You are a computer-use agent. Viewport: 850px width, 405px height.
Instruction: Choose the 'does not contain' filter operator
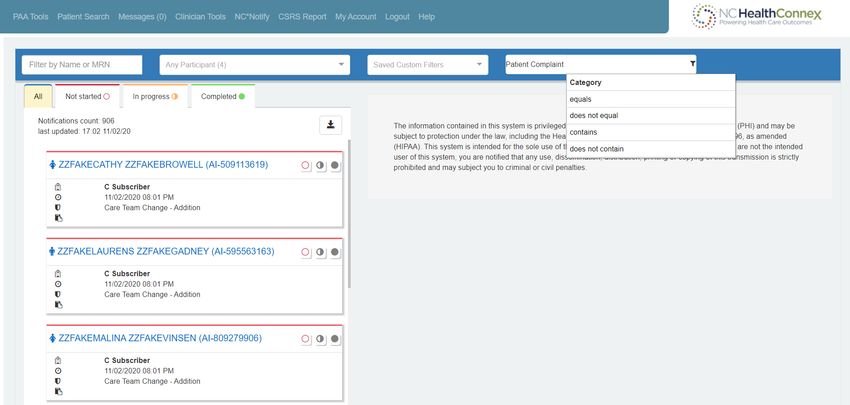pyautogui.click(x=651, y=149)
